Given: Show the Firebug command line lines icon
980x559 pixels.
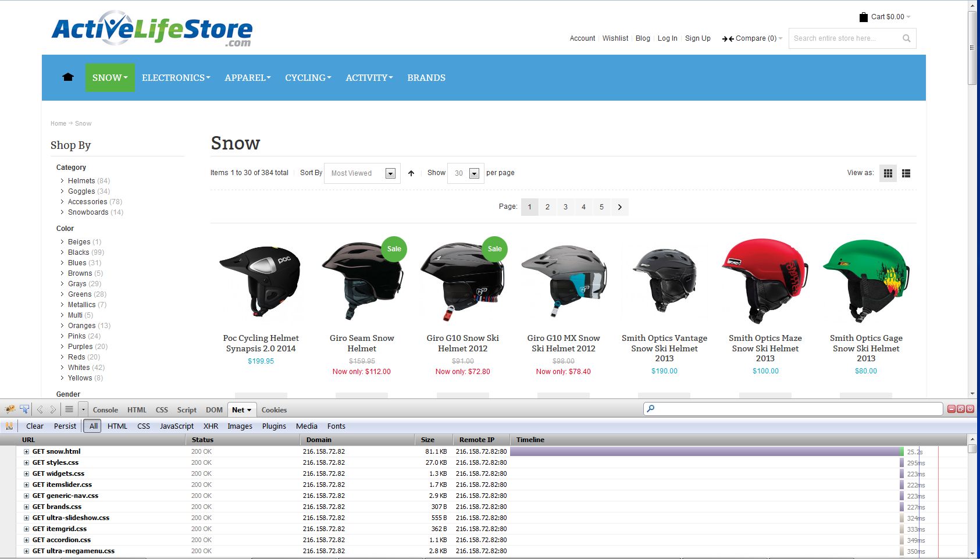Looking at the screenshot, I should pyautogui.click(x=69, y=410).
